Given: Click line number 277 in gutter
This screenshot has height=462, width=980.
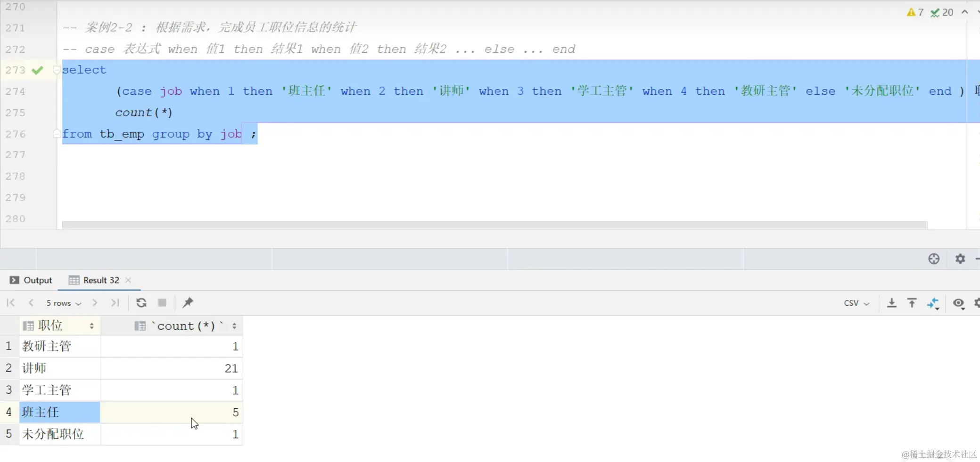Looking at the screenshot, I should click(x=15, y=155).
